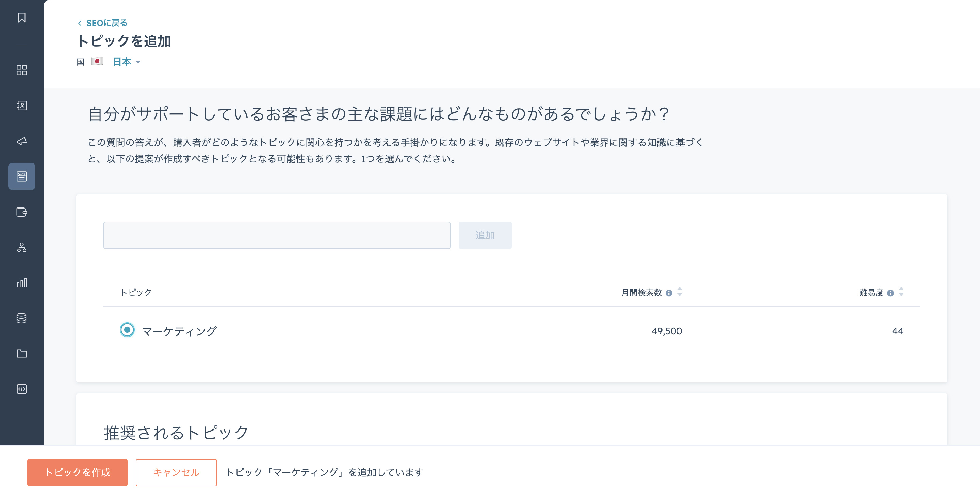Click the status text about adding マーケティング

point(325,473)
